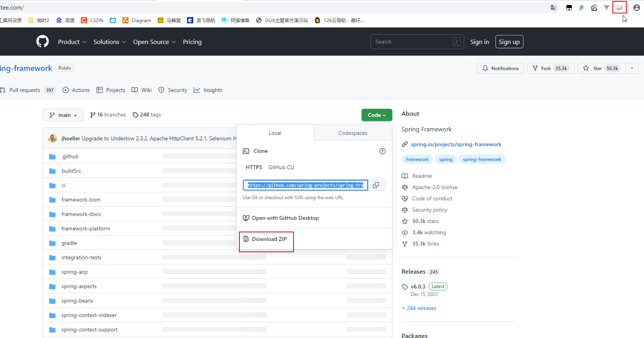Image resolution: width=644 pixels, height=338 pixels.
Task: Click the HTTPS clone URL field
Action: click(x=305, y=185)
